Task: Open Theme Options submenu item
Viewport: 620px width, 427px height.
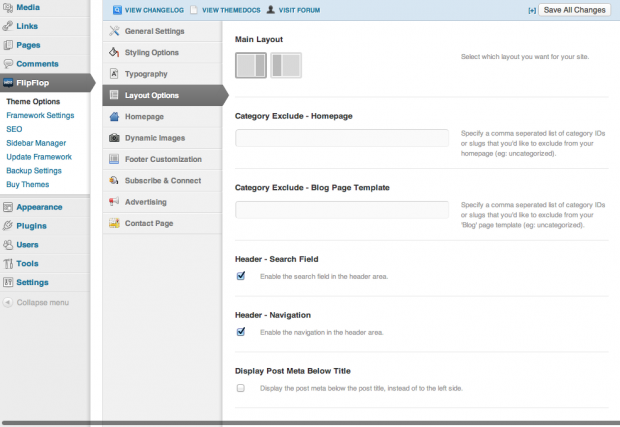Action: tap(33, 102)
